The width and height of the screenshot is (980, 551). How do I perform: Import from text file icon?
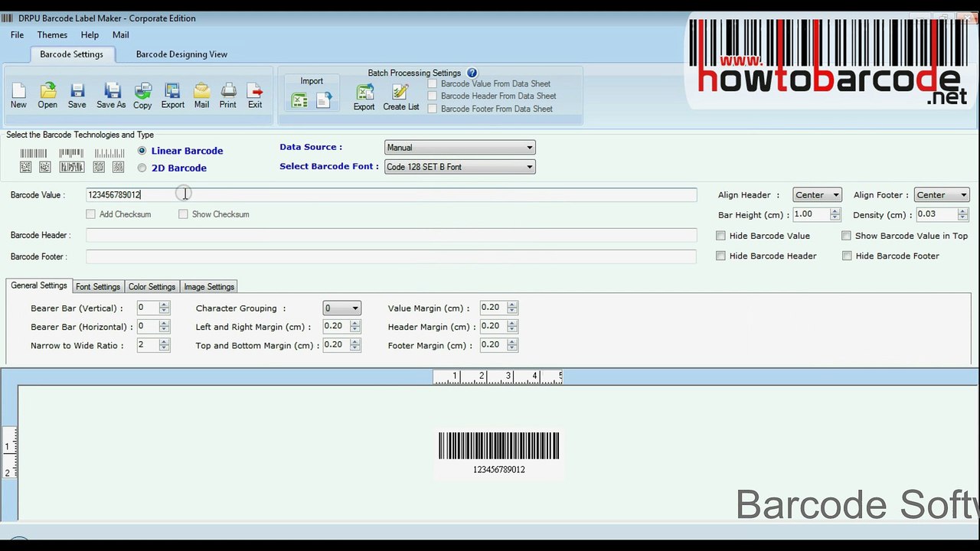pyautogui.click(x=324, y=100)
